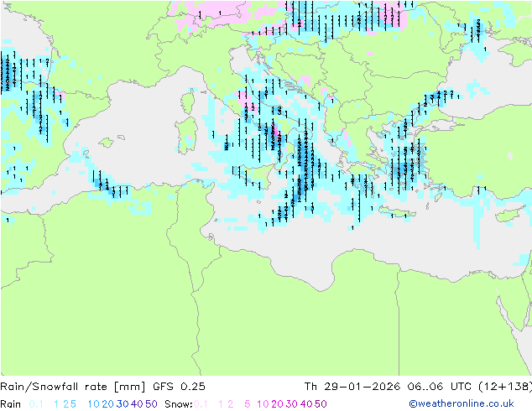Click the "Rain" legend label
The width and height of the screenshot is (532, 411).
(x=11, y=404)
